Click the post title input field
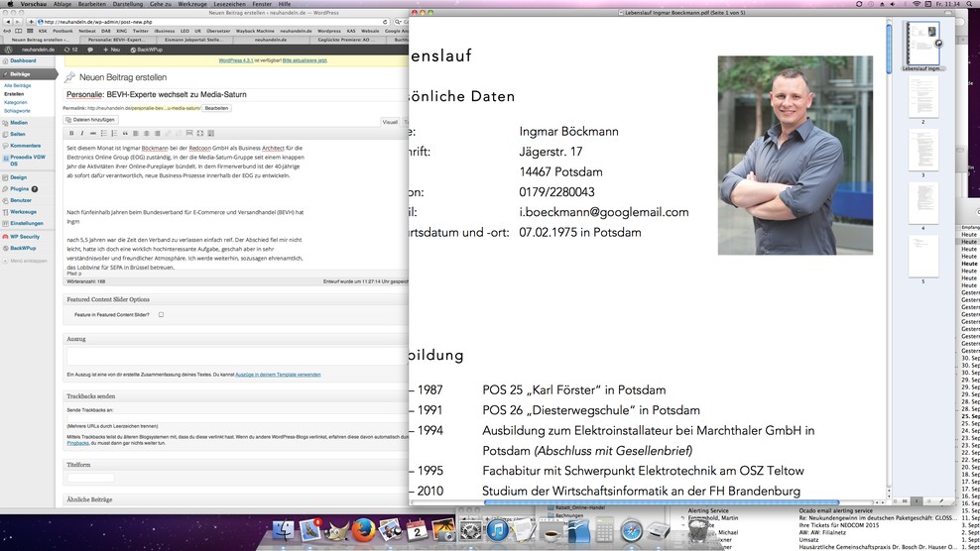The image size is (980, 551). 236,94
